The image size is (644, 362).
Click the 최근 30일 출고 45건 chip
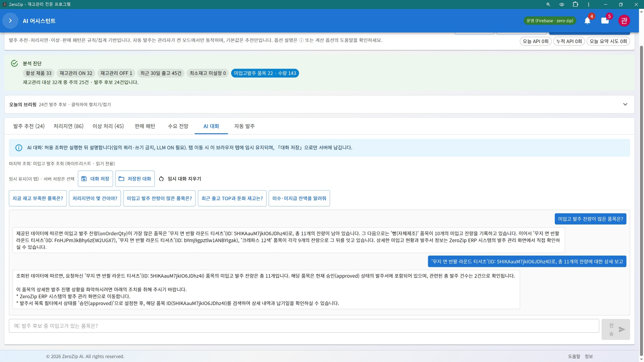[x=161, y=73]
